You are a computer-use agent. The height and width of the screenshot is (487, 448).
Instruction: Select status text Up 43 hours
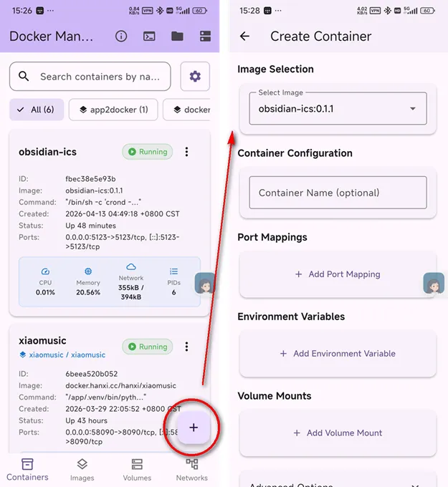point(87,420)
